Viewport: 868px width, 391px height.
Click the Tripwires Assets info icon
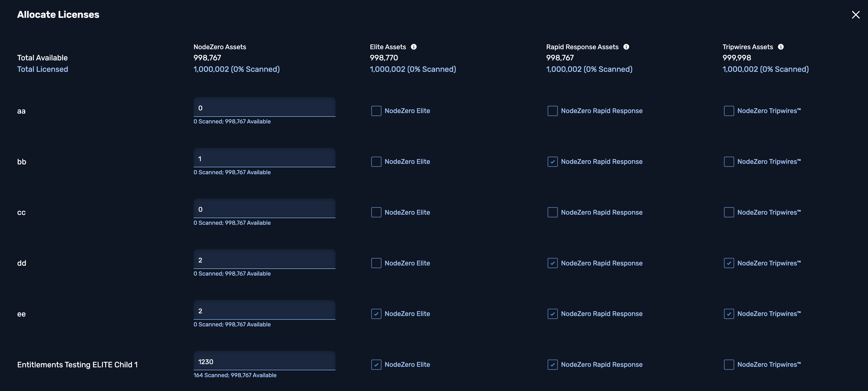(780, 47)
